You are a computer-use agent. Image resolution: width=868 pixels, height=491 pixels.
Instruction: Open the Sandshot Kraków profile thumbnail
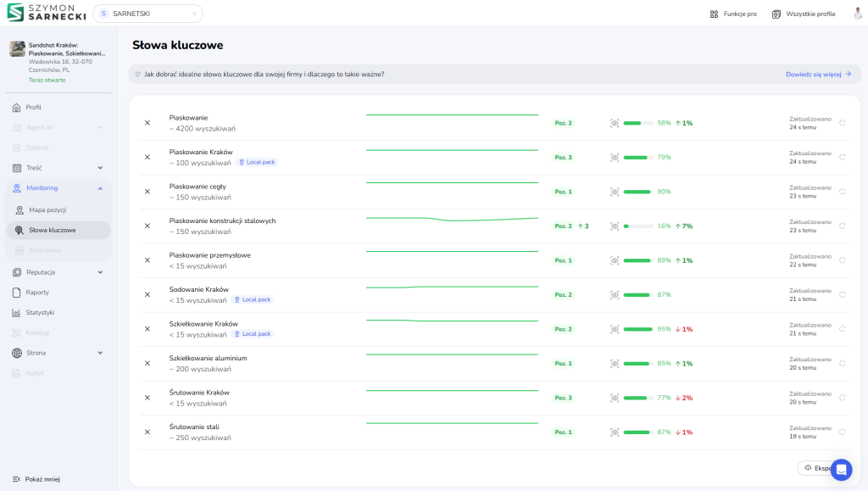click(17, 48)
